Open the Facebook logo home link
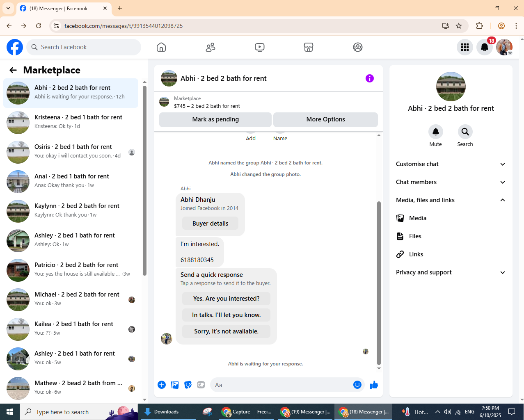524x420 pixels. (x=15, y=47)
